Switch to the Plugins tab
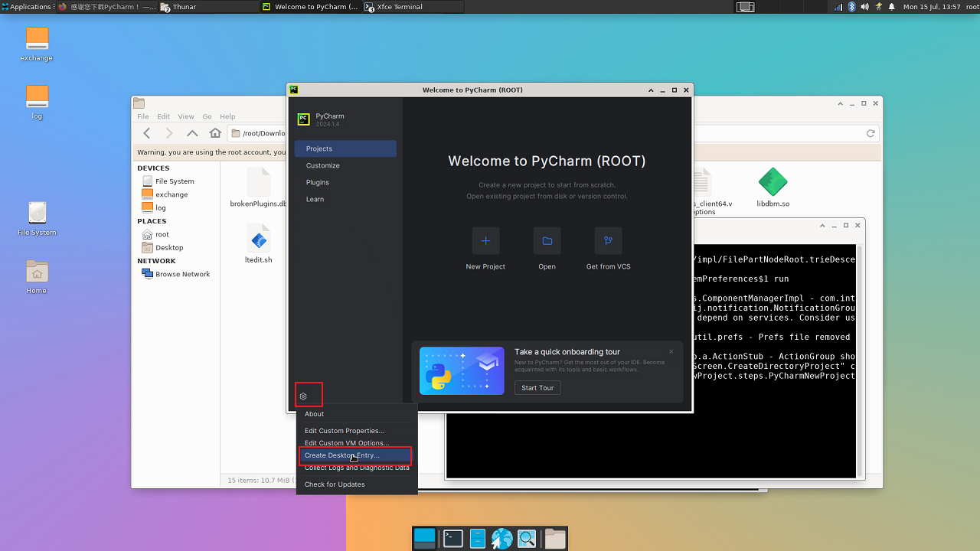980x551 pixels. [x=318, y=182]
